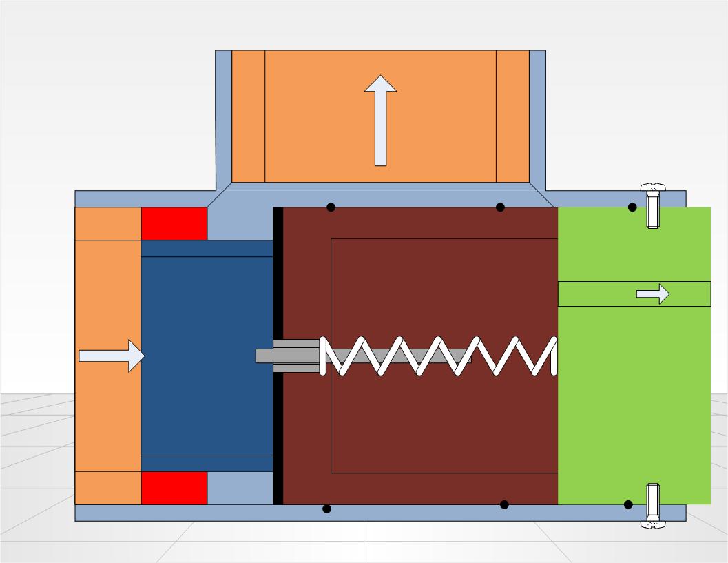Select the black dot beside the bottom bolt
The height and width of the screenshot is (563, 728).
[x=628, y=505]
